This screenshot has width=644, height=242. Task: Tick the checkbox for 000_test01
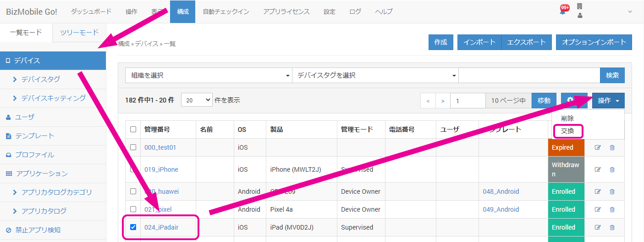click(133, 147)
